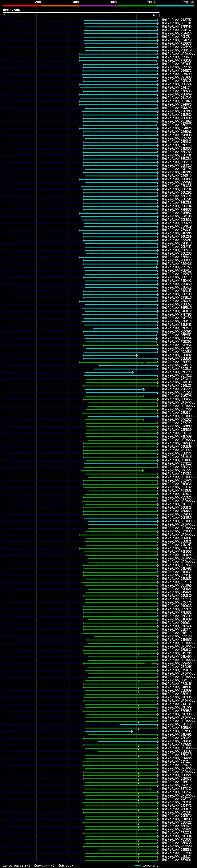The width and height of the screenshot is (197, 868).
Task: Select the last hit UniRef100_B6VQQ1
Action: [x=176, y=860]
